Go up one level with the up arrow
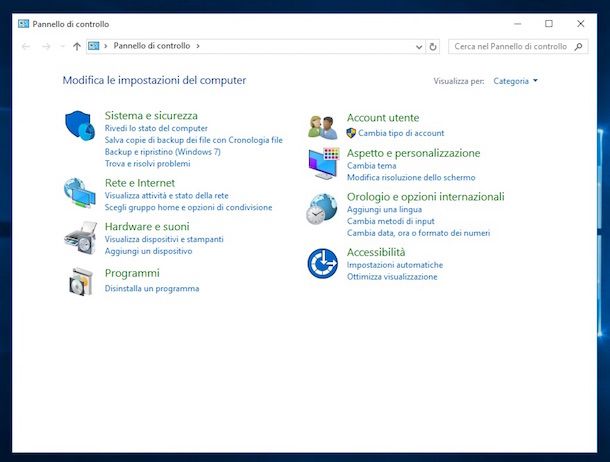 point(77,47)
